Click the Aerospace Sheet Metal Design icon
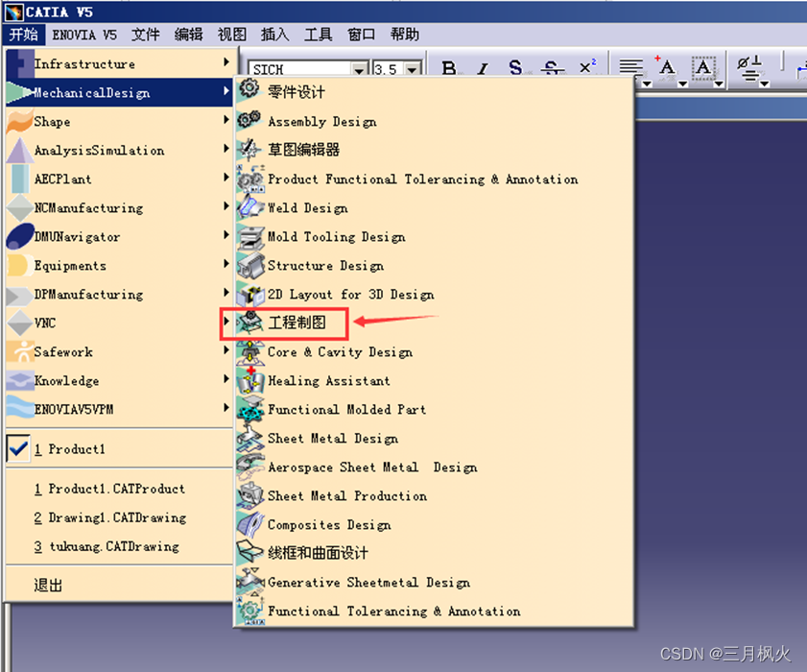 click(250, 468)
